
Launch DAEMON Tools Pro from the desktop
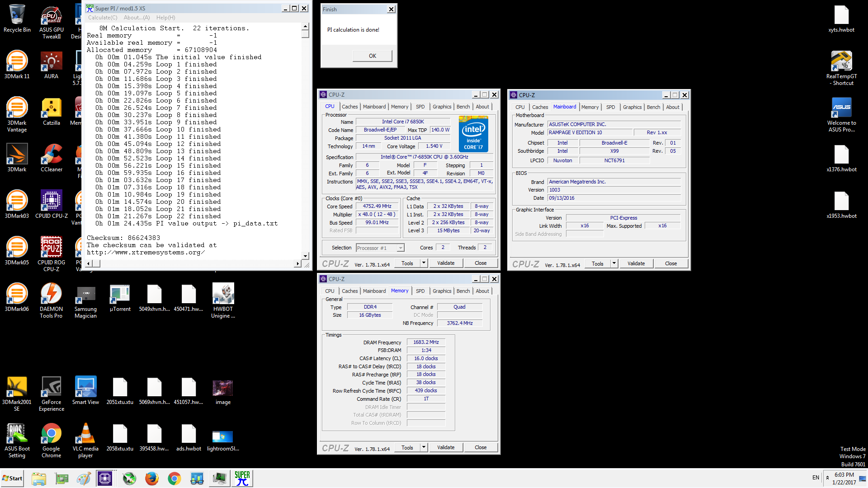pyautogui.click(x=51, y=301)
